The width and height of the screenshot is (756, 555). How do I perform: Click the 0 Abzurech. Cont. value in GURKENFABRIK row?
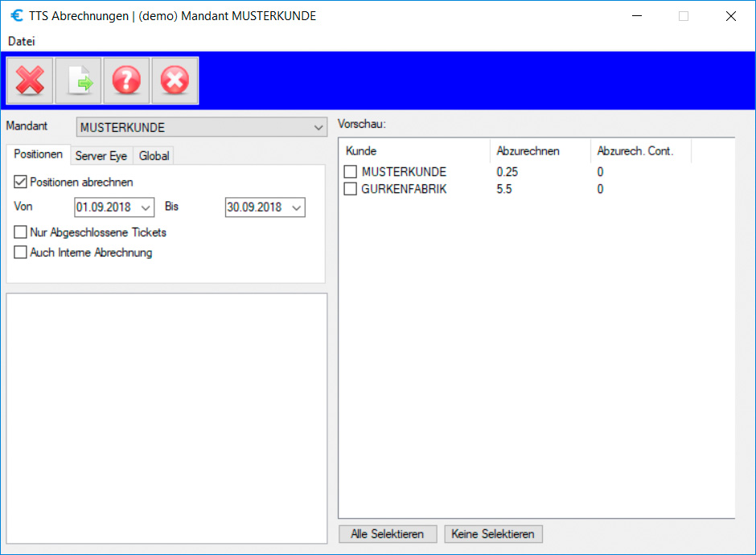(600, 189)
